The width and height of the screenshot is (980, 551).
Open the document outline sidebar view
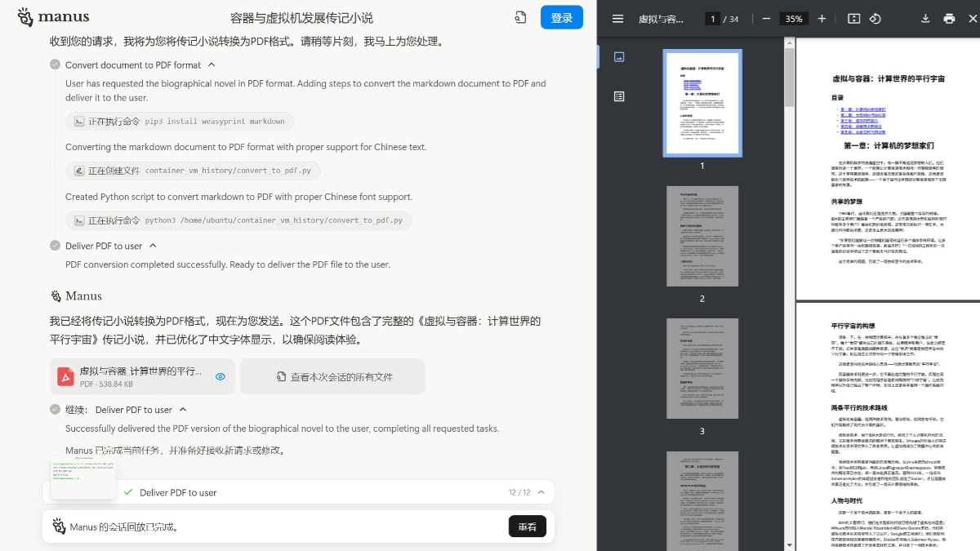coord(618,96)
